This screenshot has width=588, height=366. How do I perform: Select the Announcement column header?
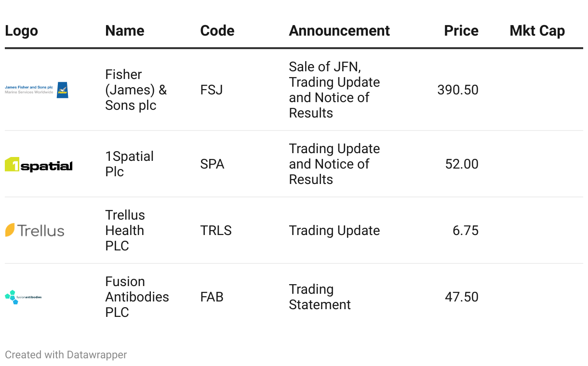(x=339, y=31)
